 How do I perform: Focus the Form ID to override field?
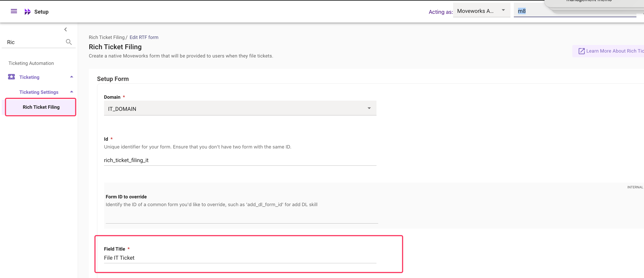pos(242,217)
